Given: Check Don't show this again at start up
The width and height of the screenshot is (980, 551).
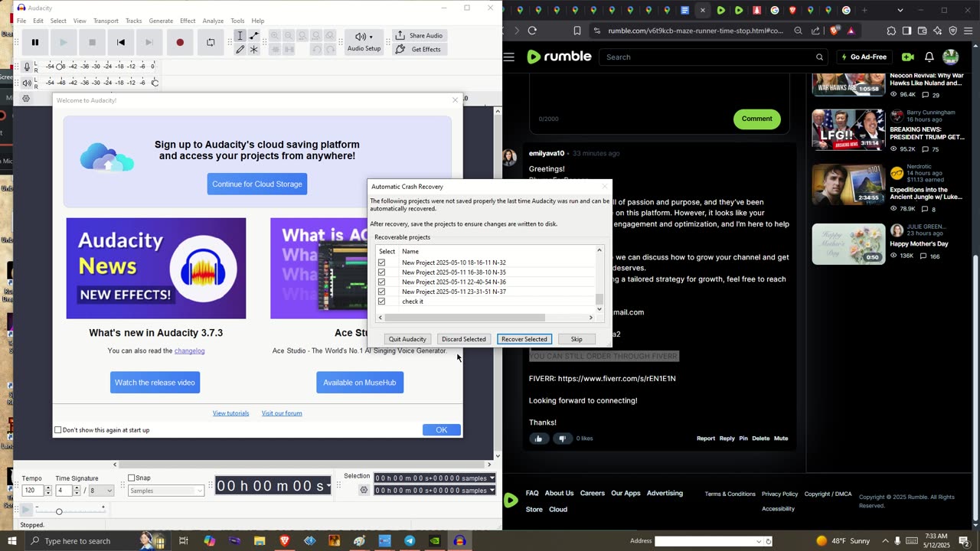Looking at the screenshot, I should pos(57,430).
